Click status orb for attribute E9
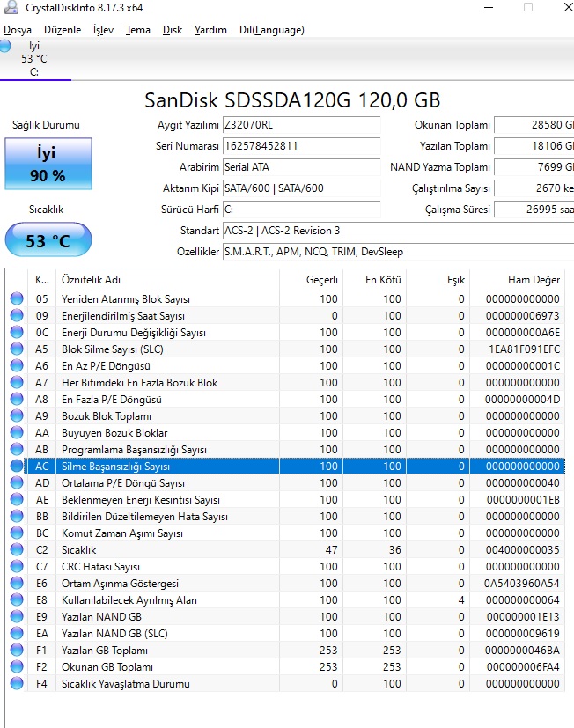 tap(17, 616)
